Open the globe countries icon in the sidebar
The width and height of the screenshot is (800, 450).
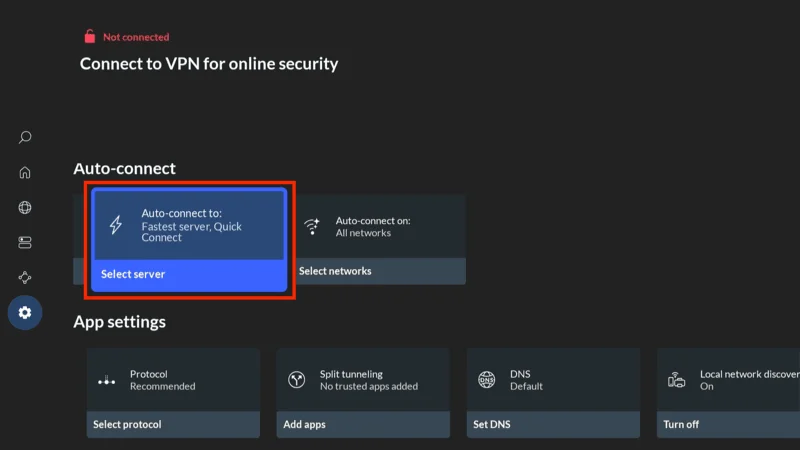point(25,208)
